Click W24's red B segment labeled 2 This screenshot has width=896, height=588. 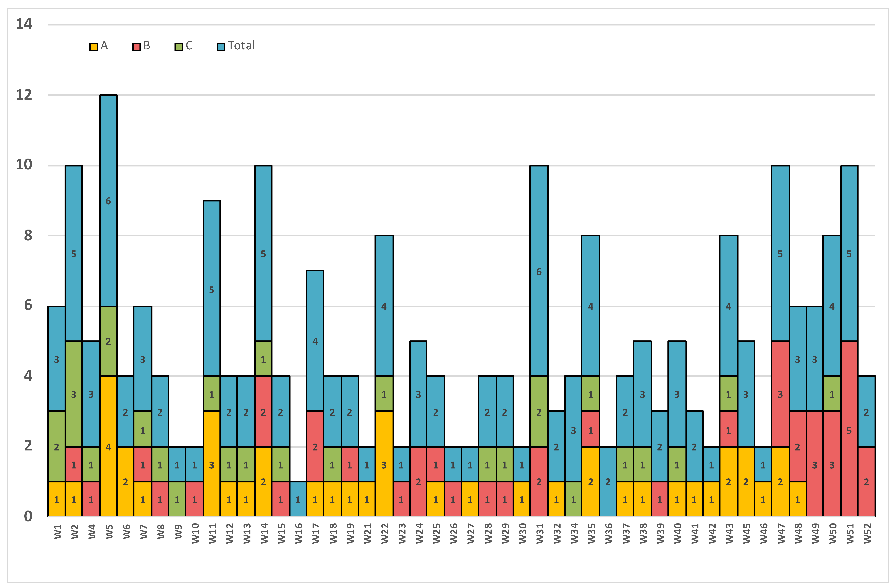pyautogui.click(x=418, y=482)
